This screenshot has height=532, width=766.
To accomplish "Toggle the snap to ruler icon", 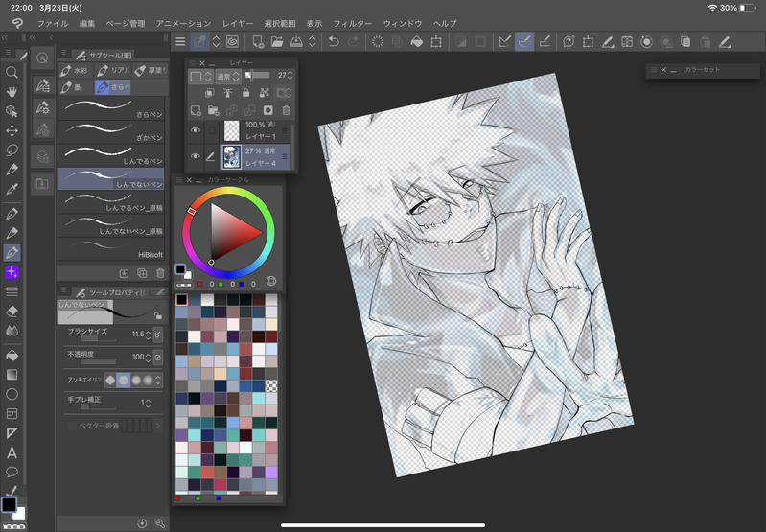I will click(x=504, y=42).
